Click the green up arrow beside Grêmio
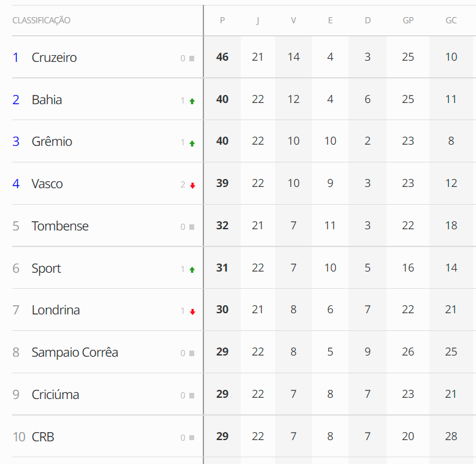Screen dimensions: 476x464 [x=192, y=143]
